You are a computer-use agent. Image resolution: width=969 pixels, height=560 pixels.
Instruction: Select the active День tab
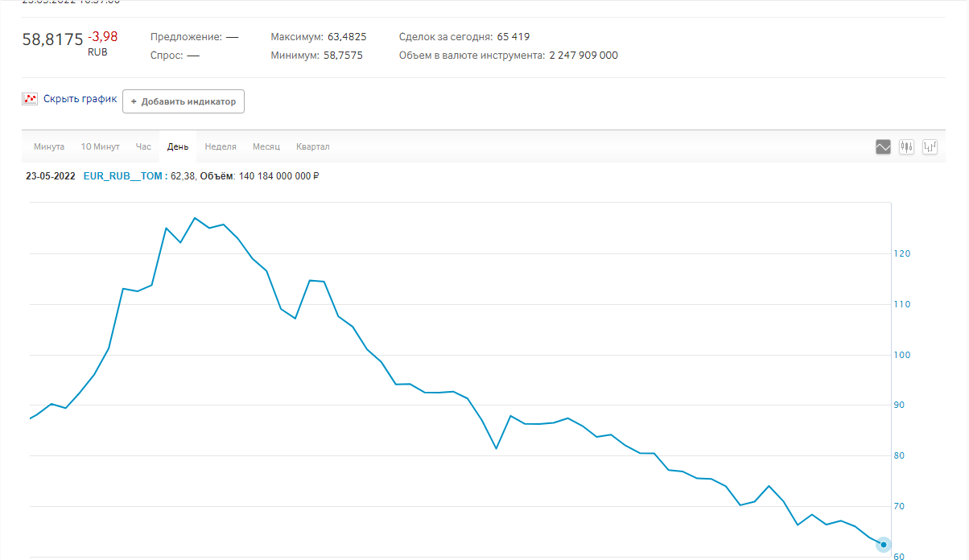(178, 146)
